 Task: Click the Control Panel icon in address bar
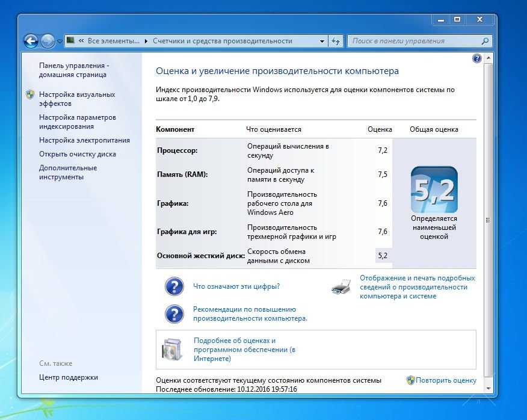click(70, 41)
